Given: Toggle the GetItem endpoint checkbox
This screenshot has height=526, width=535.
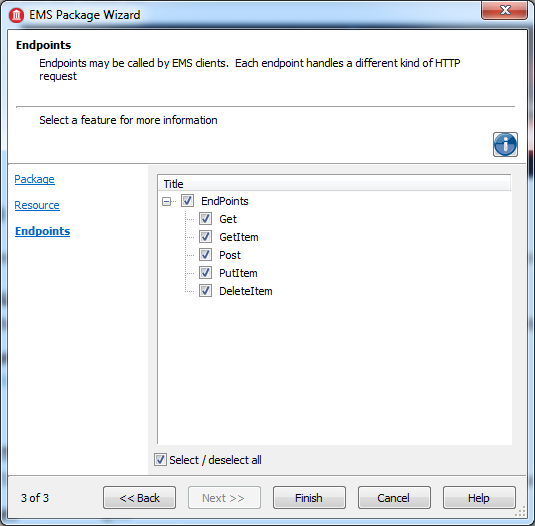Looking at the screenshot, I should (x=205, y=237).
